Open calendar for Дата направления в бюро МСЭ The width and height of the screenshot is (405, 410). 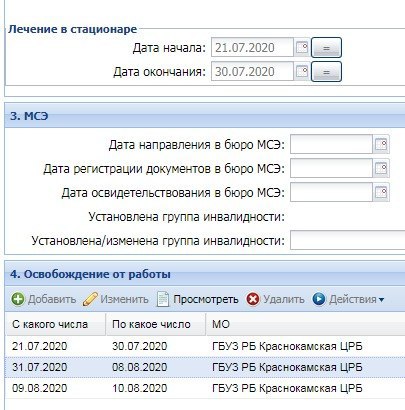[381, 144]
